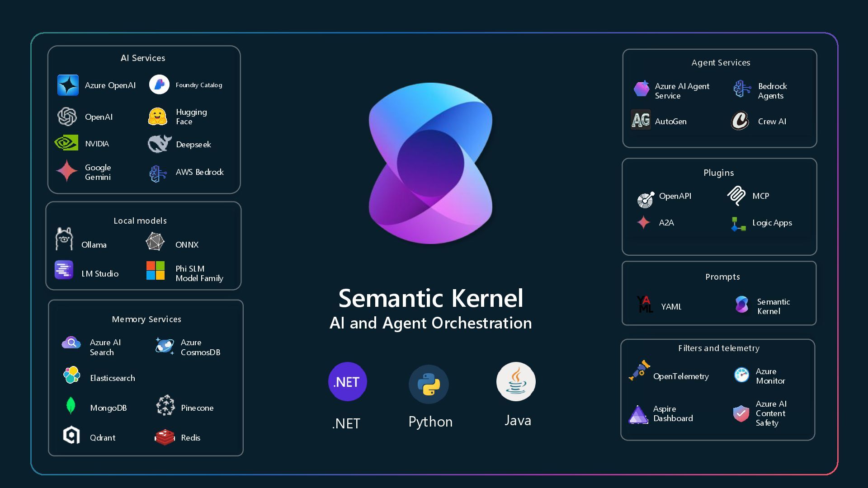Screen dimensions: 868x488
Task: Click the large Semantic Kernel center logo
Action: click(430, 163)
